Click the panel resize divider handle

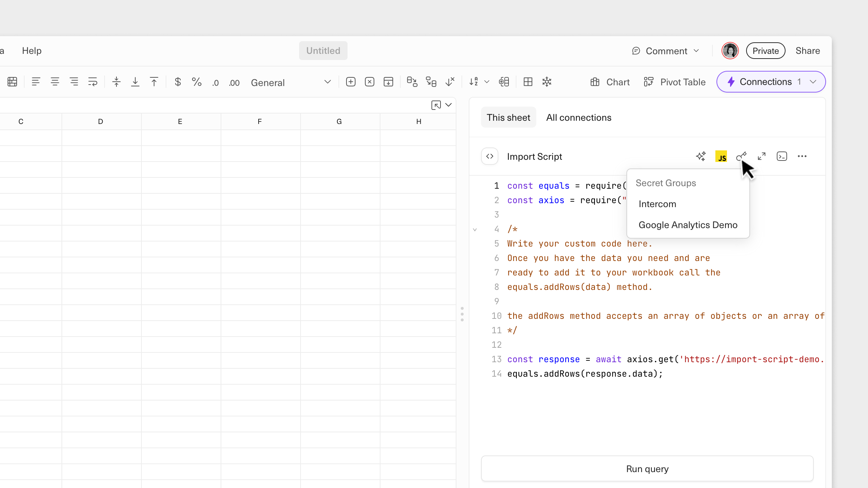coord(462,314)
